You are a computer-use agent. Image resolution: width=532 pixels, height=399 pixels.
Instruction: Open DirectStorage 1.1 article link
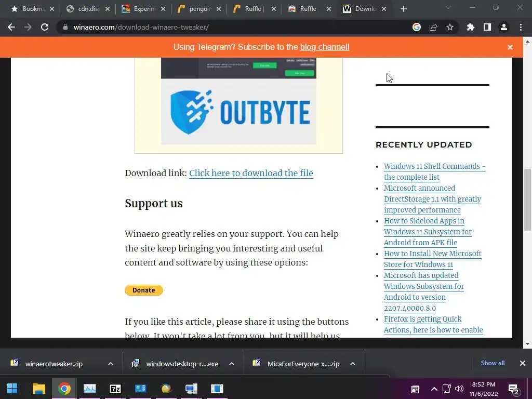pos(433,199)
